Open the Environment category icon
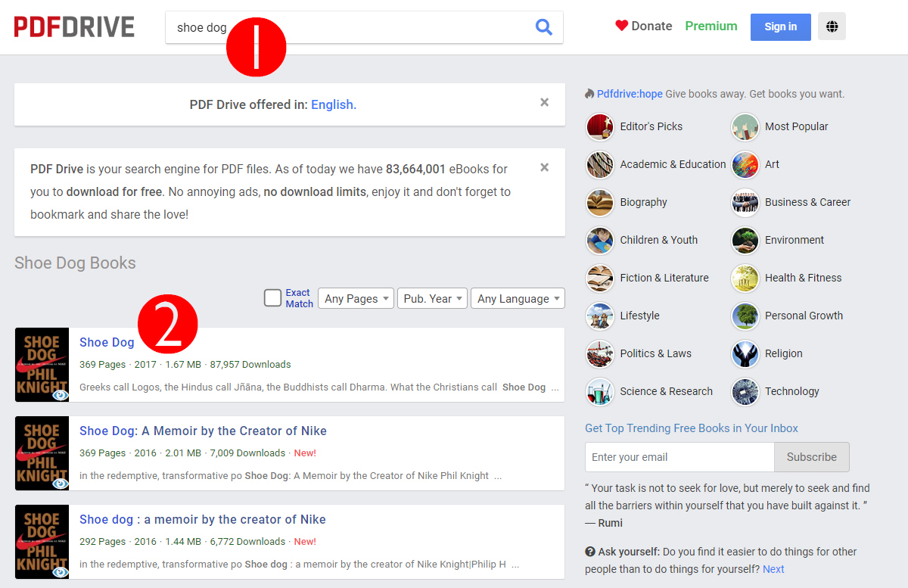Screen dimensions: 908x588 tap(745, 240)
